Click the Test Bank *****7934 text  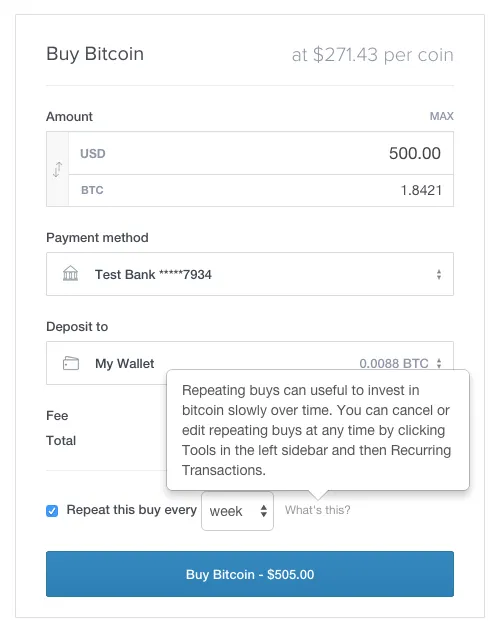[153, 274]
